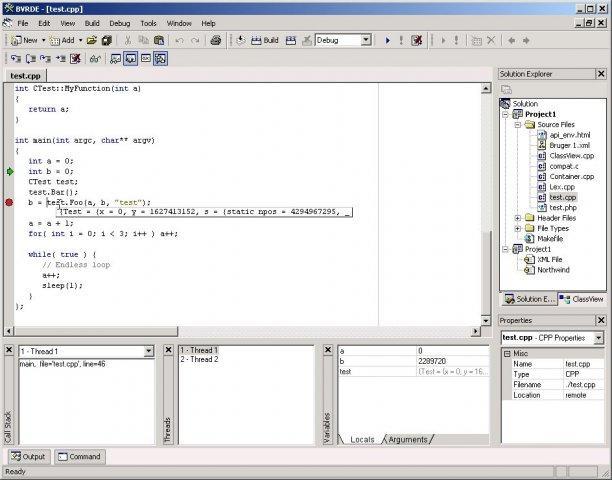
Task: Switch to the ClassView tab
Action: (x=581, y=299)
